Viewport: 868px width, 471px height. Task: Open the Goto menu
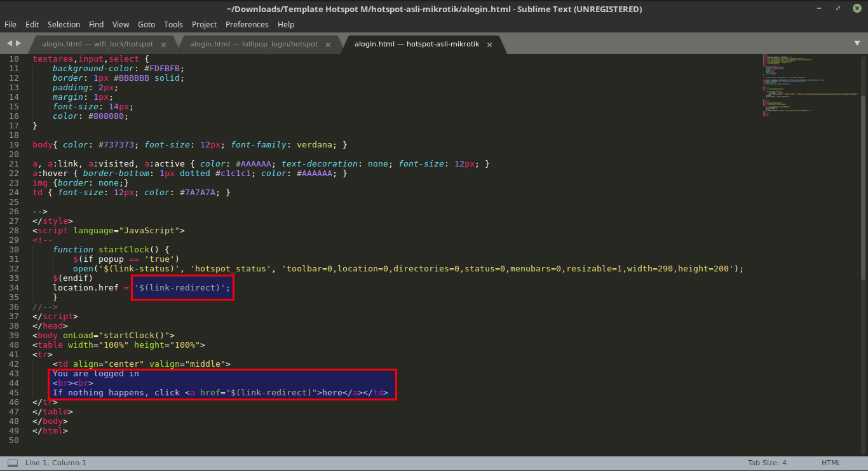(x=146, y=24)
